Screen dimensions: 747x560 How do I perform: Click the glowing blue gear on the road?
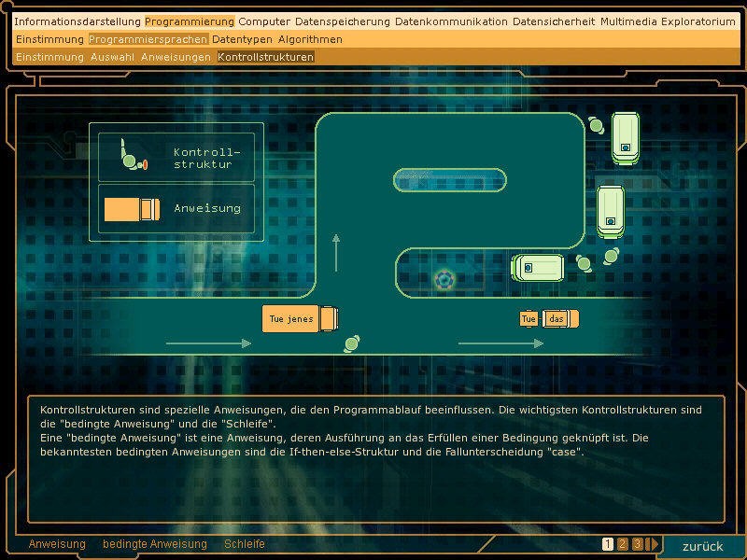[x=445, y=278]
